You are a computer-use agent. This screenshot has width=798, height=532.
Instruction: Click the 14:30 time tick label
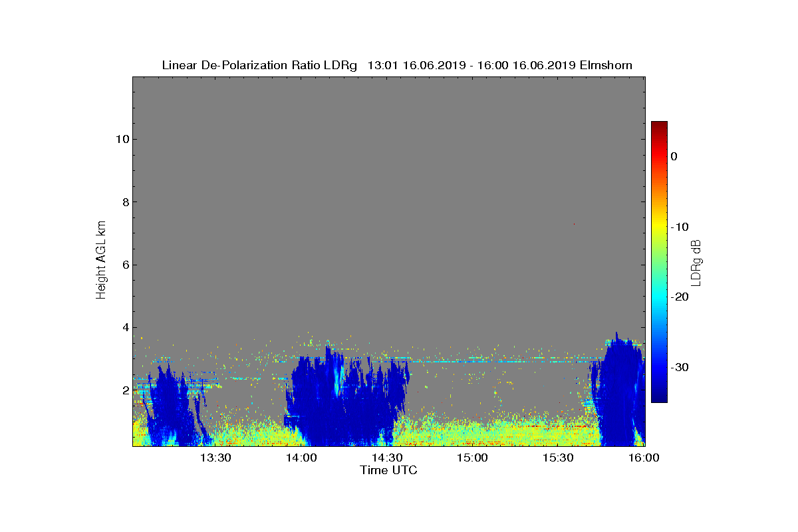pos(387,458)
